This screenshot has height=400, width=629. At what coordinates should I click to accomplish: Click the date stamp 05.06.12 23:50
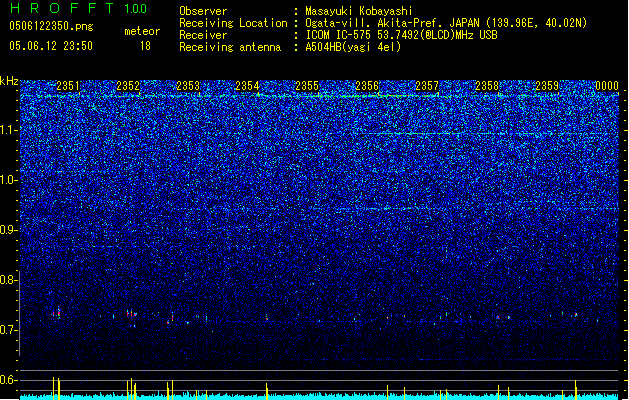click(51, 46)
